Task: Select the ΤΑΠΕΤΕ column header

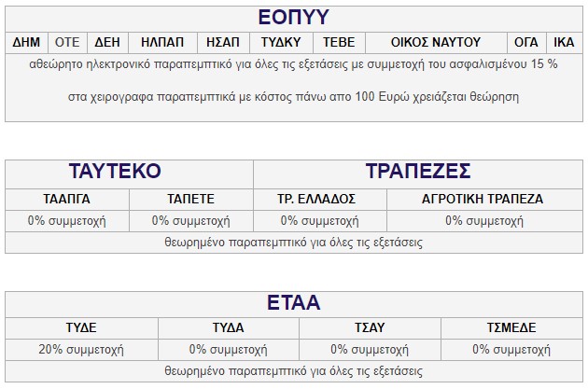Action: (191, 199)
